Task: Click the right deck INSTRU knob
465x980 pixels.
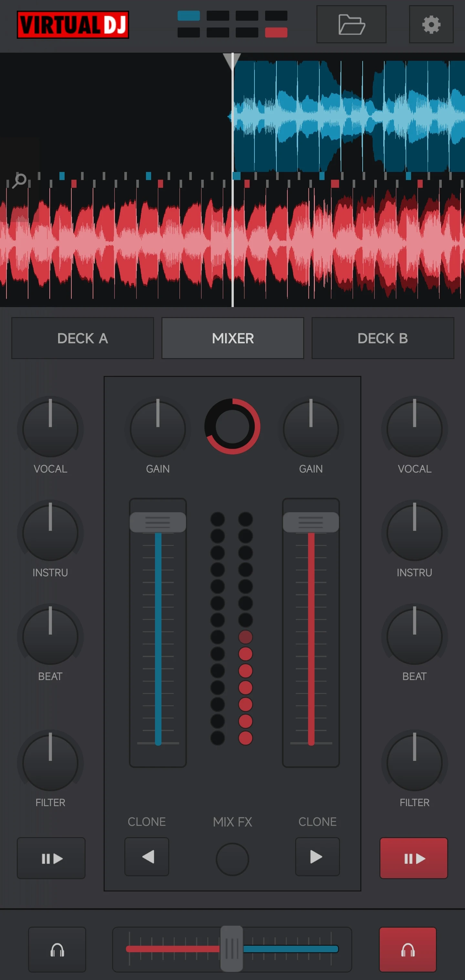Action: 414,532
